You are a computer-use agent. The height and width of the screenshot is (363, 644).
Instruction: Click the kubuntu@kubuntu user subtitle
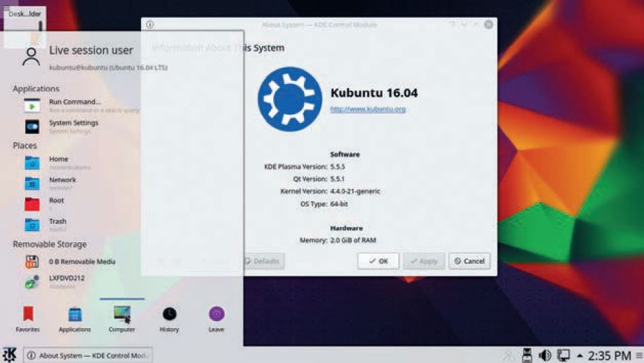[x=108, y=68]
